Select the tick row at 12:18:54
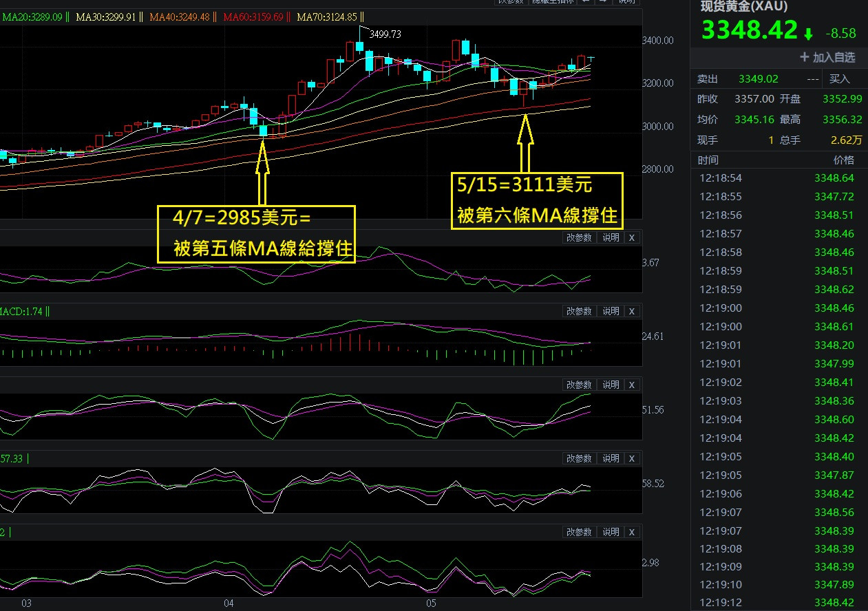The image size is (868, 611). click(779, 178)
